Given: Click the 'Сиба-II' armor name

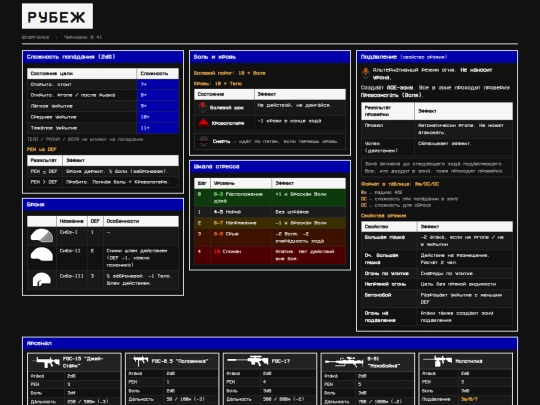Looking at the screenshot, I should [70, 251].
